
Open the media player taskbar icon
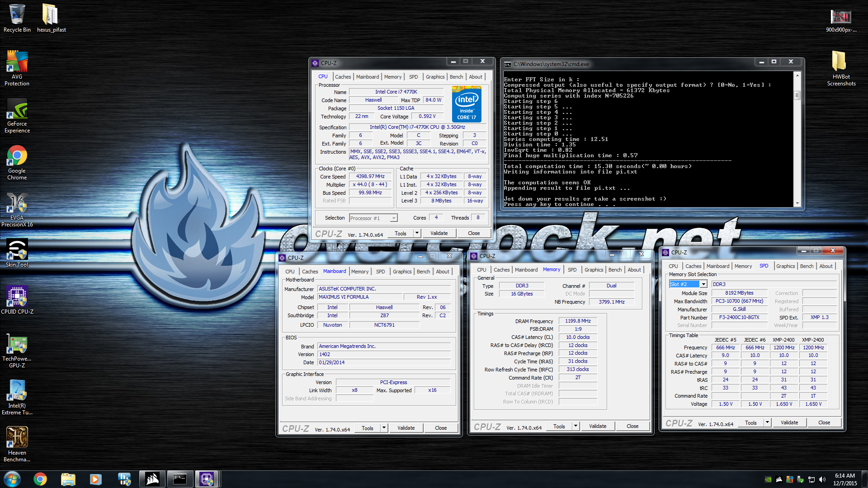[x=96, y=479]
